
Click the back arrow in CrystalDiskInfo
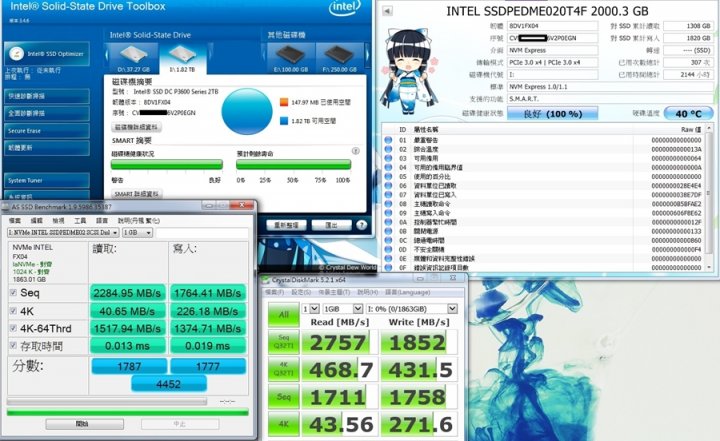(387, 11)
